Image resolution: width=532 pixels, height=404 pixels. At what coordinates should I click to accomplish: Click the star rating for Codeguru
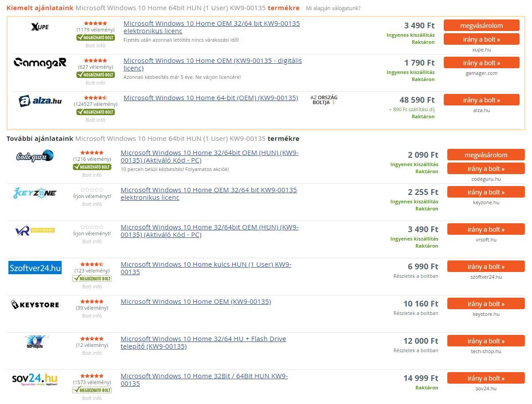pos(92,153)
